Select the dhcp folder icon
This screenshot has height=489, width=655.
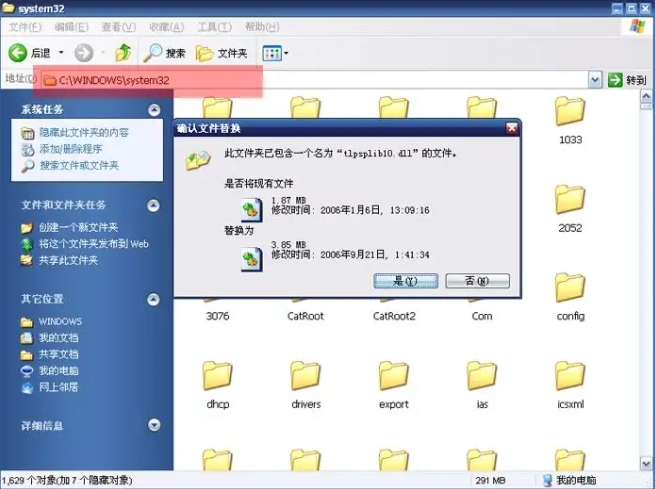218,376
